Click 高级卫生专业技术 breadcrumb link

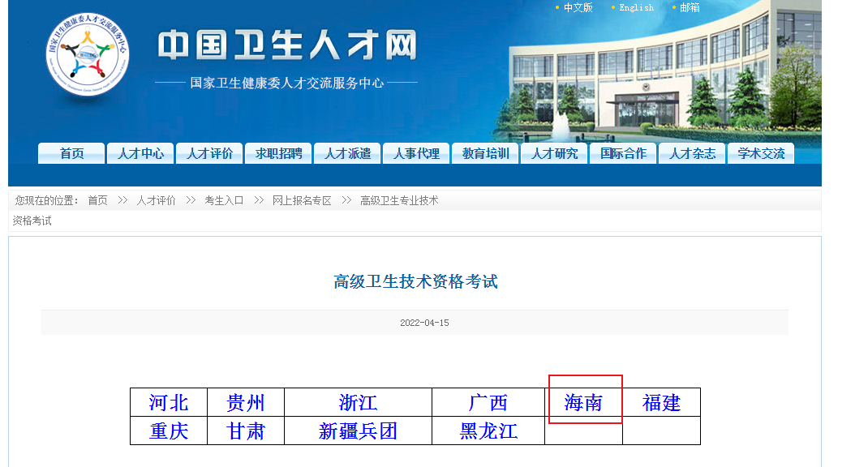(399, 200)
